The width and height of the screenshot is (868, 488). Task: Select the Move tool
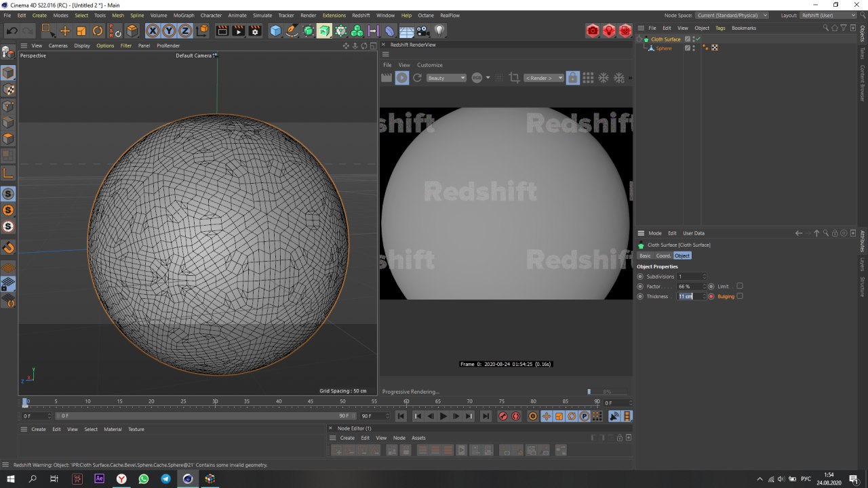pos(65,30)
